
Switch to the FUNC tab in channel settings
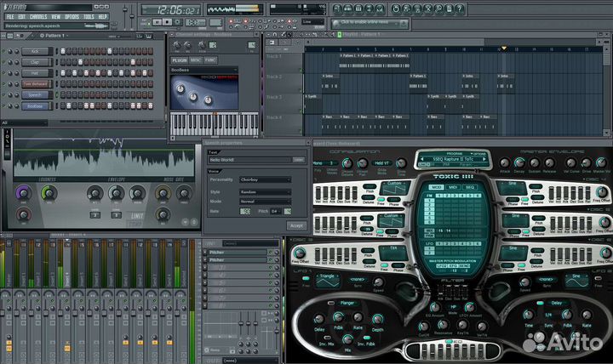point(210,60)
